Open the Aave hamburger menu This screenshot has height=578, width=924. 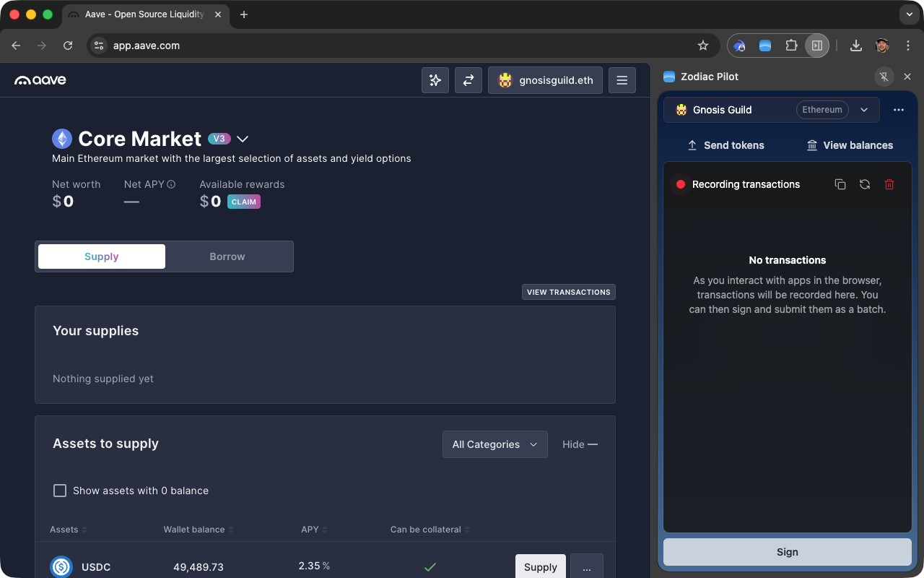pos(622,80)
